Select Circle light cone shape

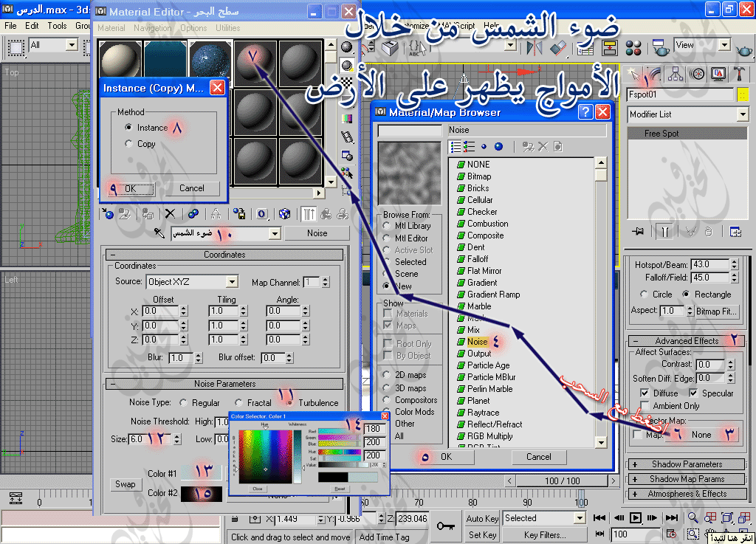point(644,294)
